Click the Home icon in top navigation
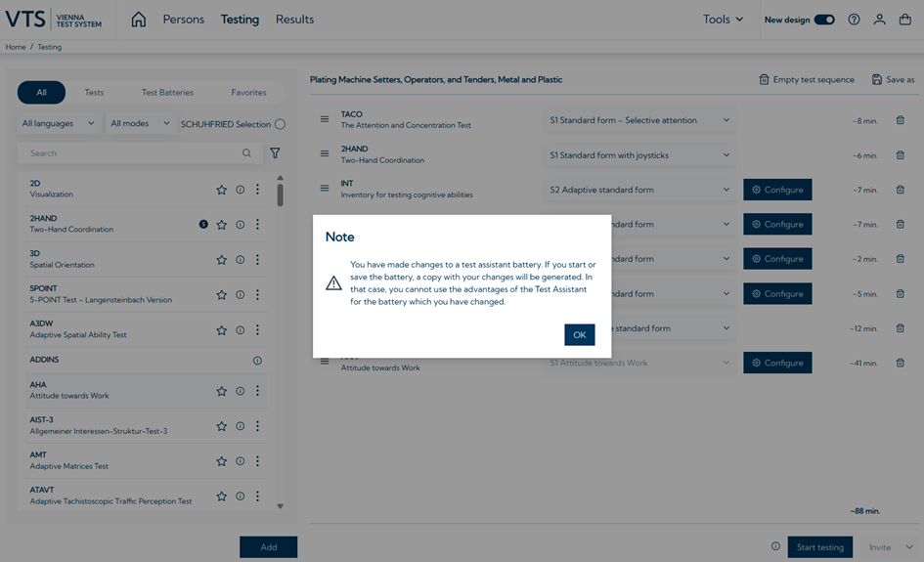924x562 pixels. [139, 20]
